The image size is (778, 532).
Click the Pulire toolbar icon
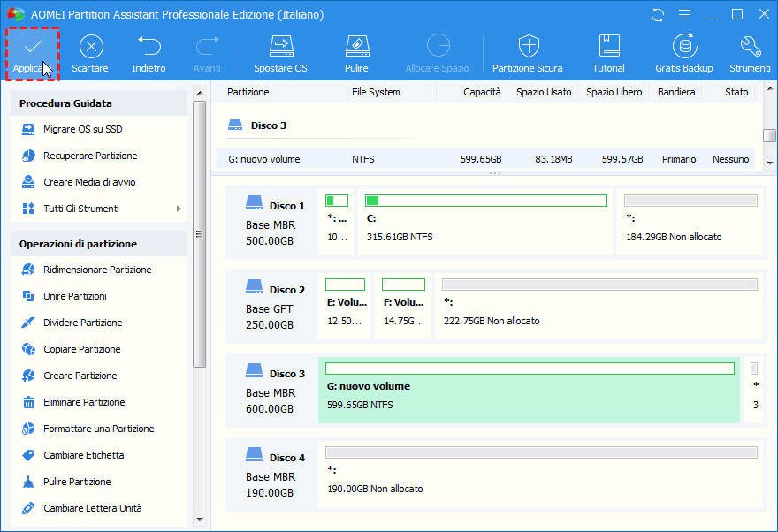356,49
